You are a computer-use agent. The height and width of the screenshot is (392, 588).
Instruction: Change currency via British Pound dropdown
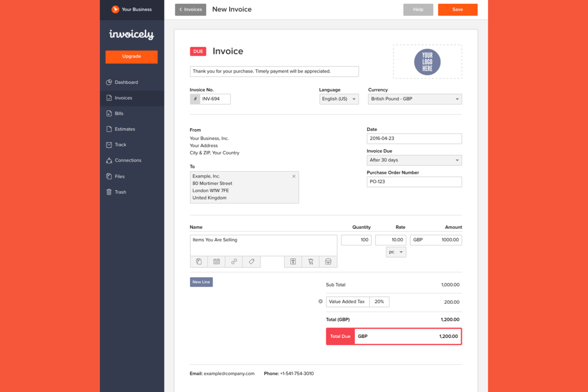pos(414,99)
